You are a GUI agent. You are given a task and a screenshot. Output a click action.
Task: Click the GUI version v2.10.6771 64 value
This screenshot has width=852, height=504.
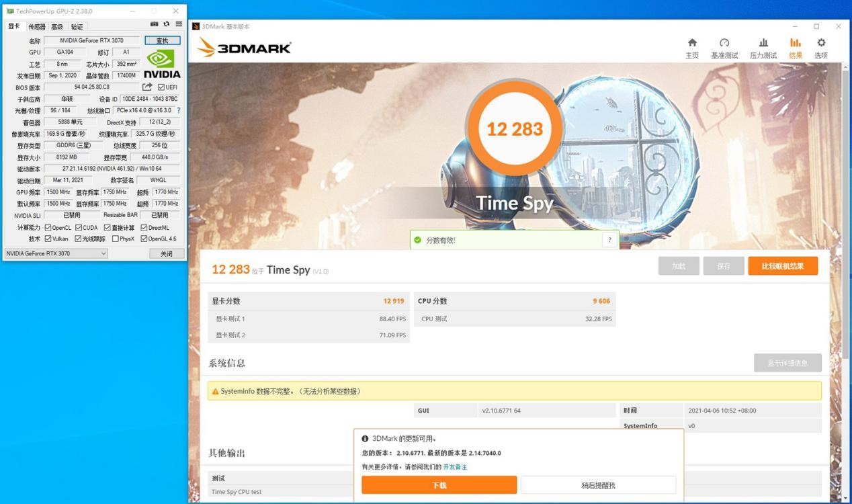pos(501,411)
